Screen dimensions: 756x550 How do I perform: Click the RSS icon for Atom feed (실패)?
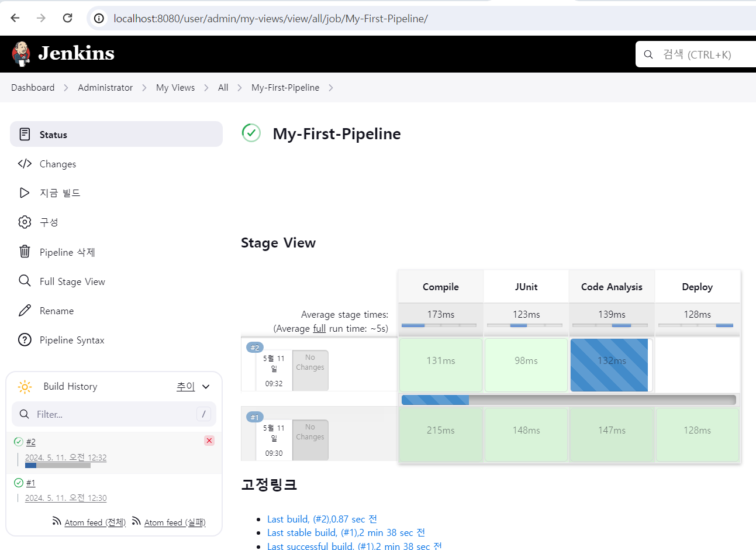pyautogui.click(x=136, y=521)
